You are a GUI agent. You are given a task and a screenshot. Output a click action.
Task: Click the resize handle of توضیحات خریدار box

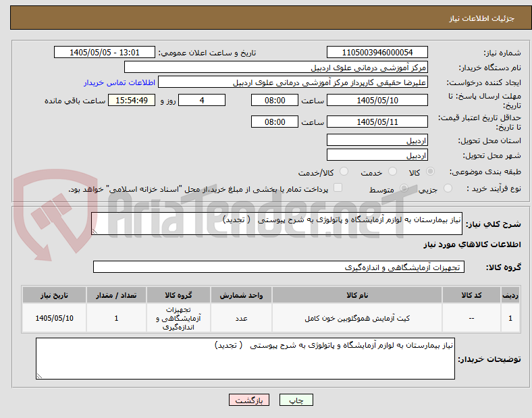pos(39,376)
